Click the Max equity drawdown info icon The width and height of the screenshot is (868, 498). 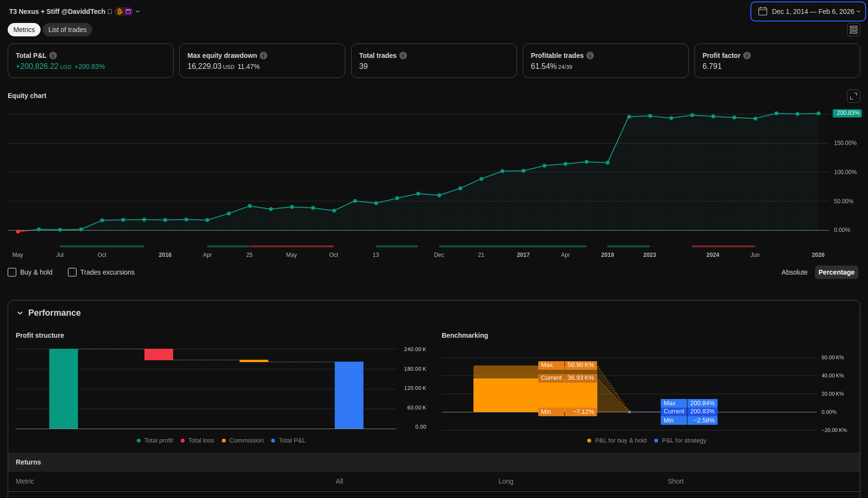click(x=264, y=55)
